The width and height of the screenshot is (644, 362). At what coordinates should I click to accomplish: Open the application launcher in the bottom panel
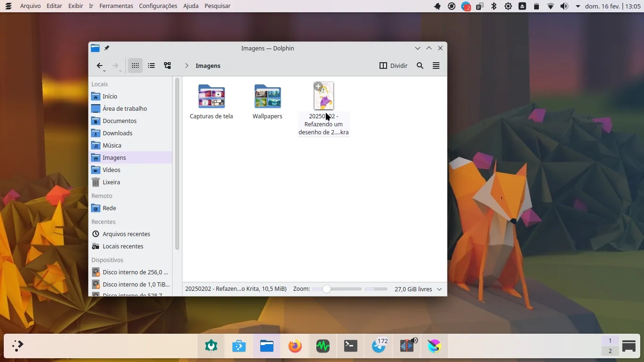[17, 346]
